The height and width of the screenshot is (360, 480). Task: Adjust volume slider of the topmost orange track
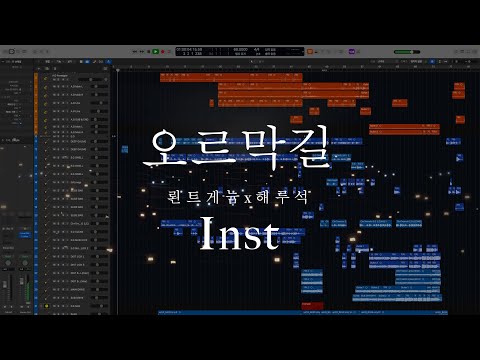coord(90,80)
